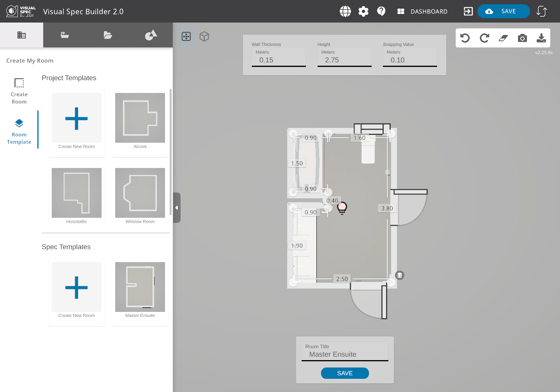Screen dimensions: 560x392
Task: Click the Room Title input field
Action: [x=345, y=354]
